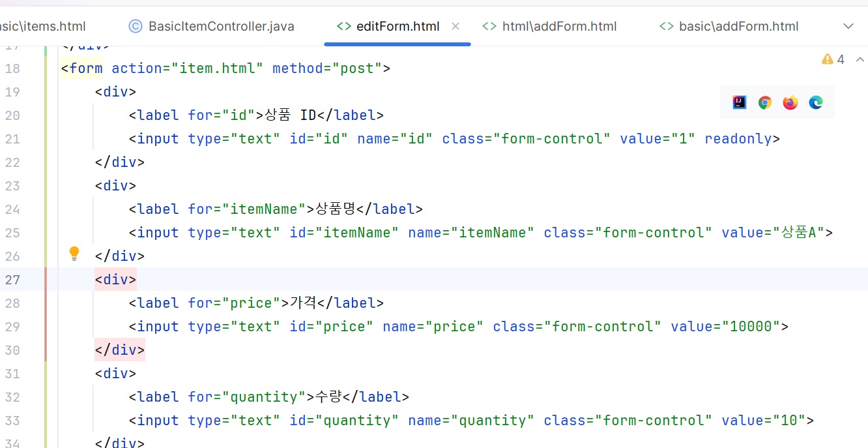
Task: Switch to html\addForm.html tab
Action: [x=559, y=26]
